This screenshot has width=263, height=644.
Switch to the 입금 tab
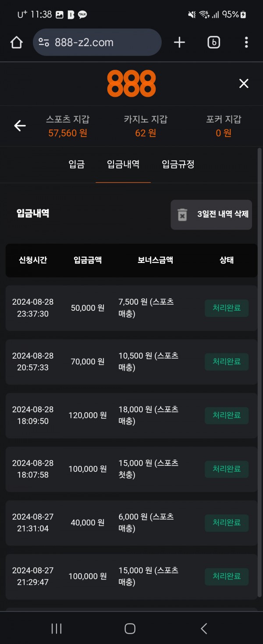77,165
